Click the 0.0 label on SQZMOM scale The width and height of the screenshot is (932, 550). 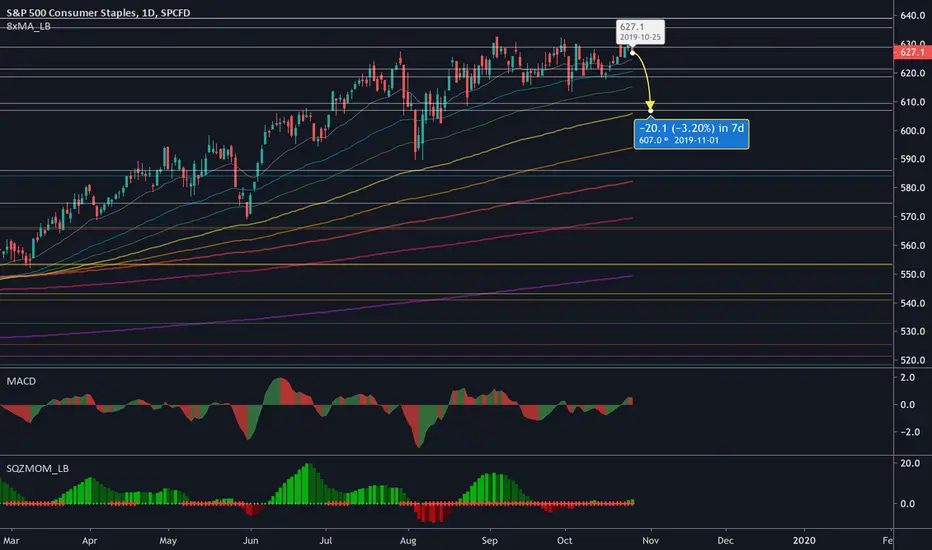coord(908,504)
